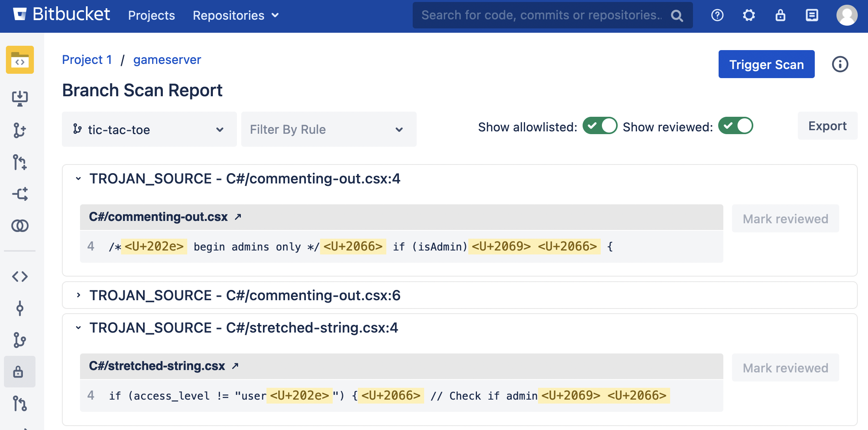Viewport: 868px width, 430px height.
Task: Expand the commenting-out.csx:6 finding
Action: (78, 295)
